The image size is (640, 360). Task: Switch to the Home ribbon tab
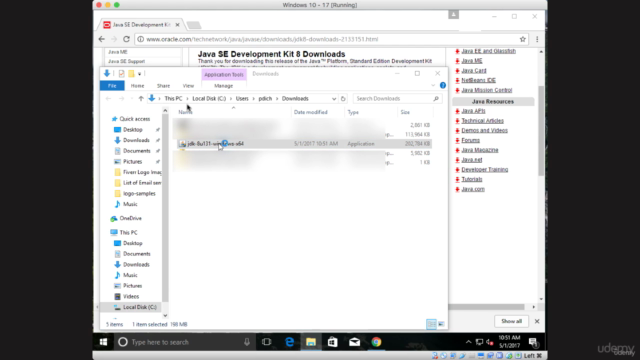click(137, 86)
